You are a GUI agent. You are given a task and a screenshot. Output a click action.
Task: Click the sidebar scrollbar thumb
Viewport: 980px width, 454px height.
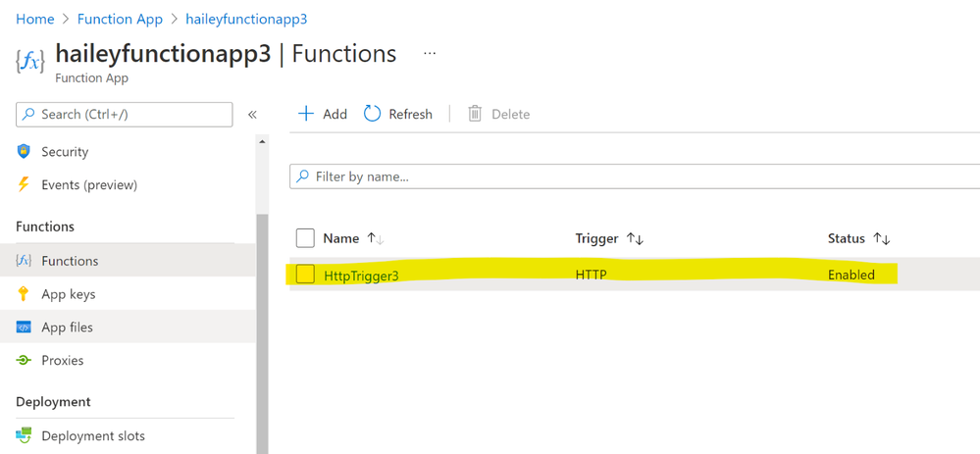pos(262,333)
